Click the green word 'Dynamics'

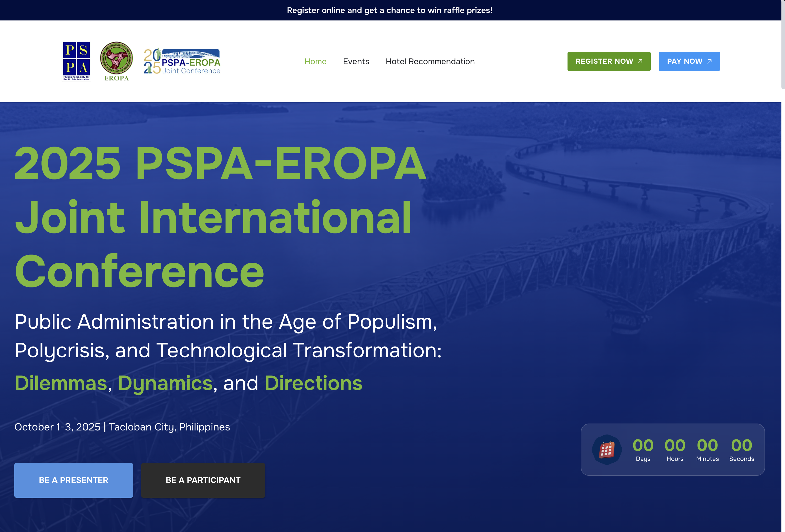[x=165, y=384]
